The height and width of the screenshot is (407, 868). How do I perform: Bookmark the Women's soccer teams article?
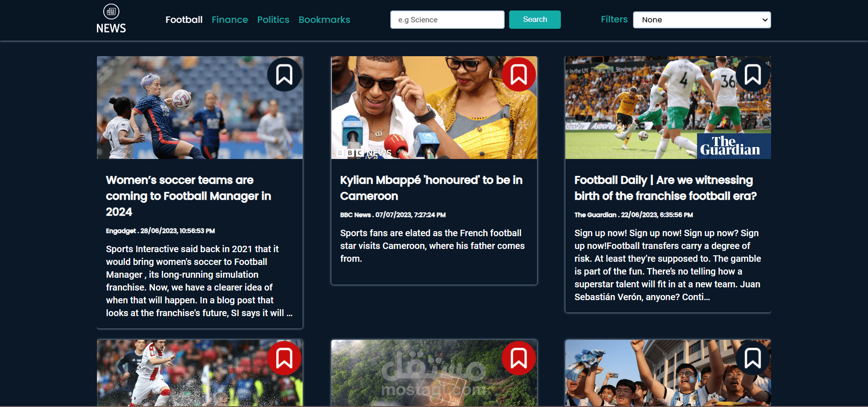284,74
